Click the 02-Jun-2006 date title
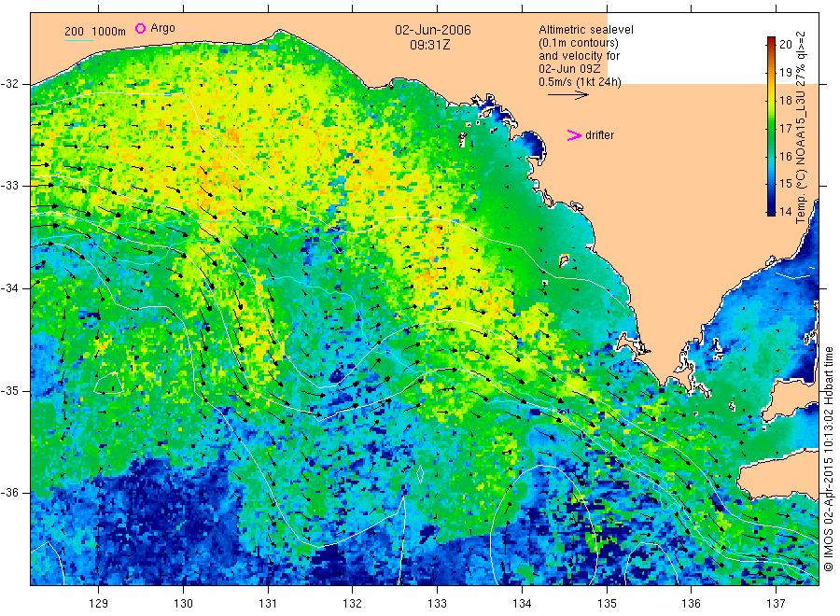840x616 pixels. pyautogui.click(x=433, y=30)
